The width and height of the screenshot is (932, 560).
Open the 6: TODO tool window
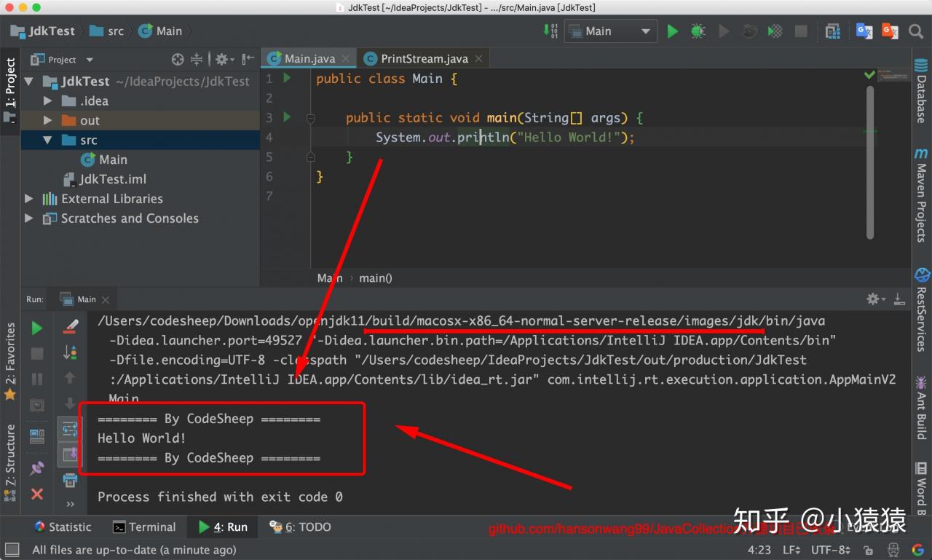click(x=300, y=527)
